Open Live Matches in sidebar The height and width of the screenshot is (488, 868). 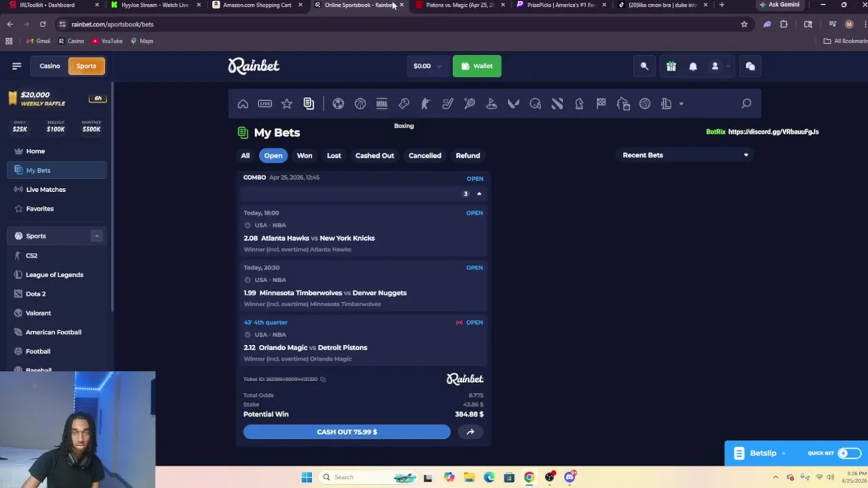57,189
